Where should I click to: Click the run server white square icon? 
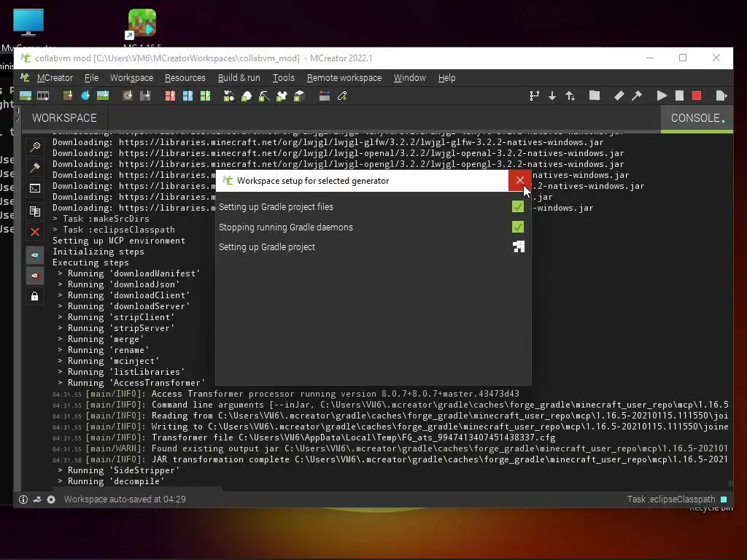(679, 96)
